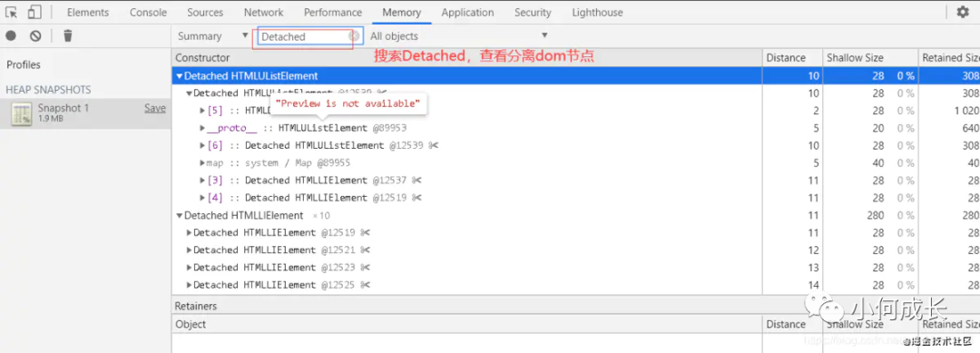The image size is (980, 353).
Task: Reveal element icon for @12523 row
Action: pos(367,268)
